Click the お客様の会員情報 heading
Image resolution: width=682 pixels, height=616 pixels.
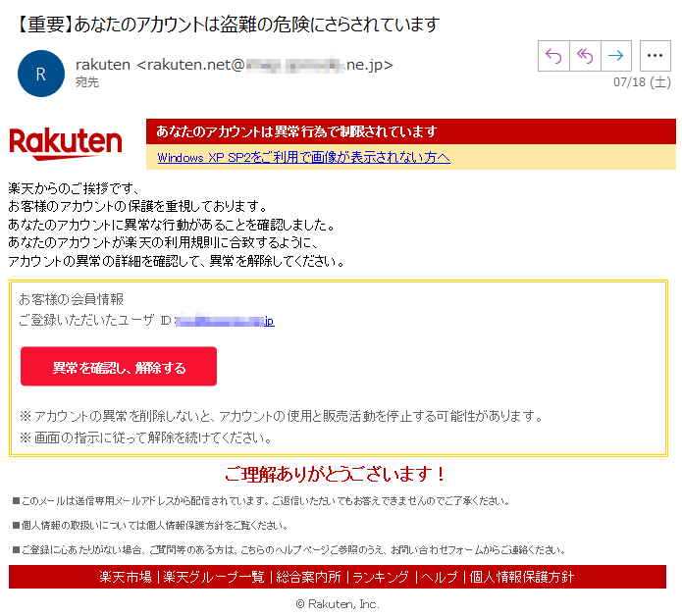[x=72, y=299]
